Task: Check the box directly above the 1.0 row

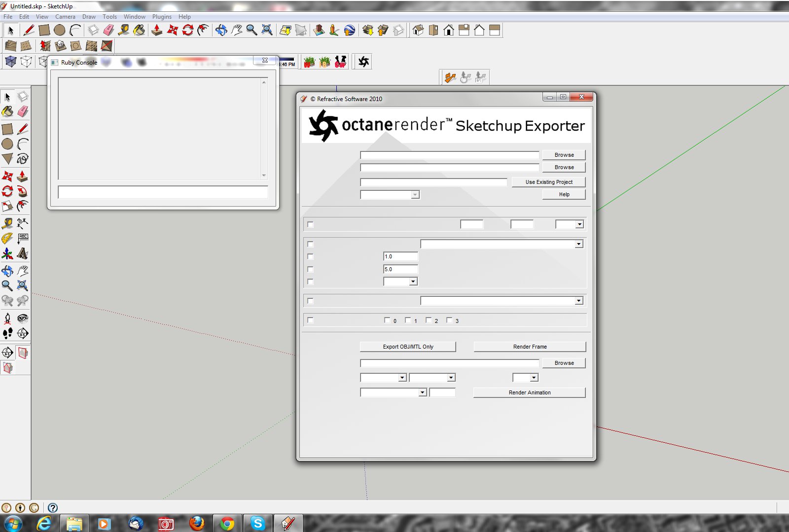Action: click(310, 244)
